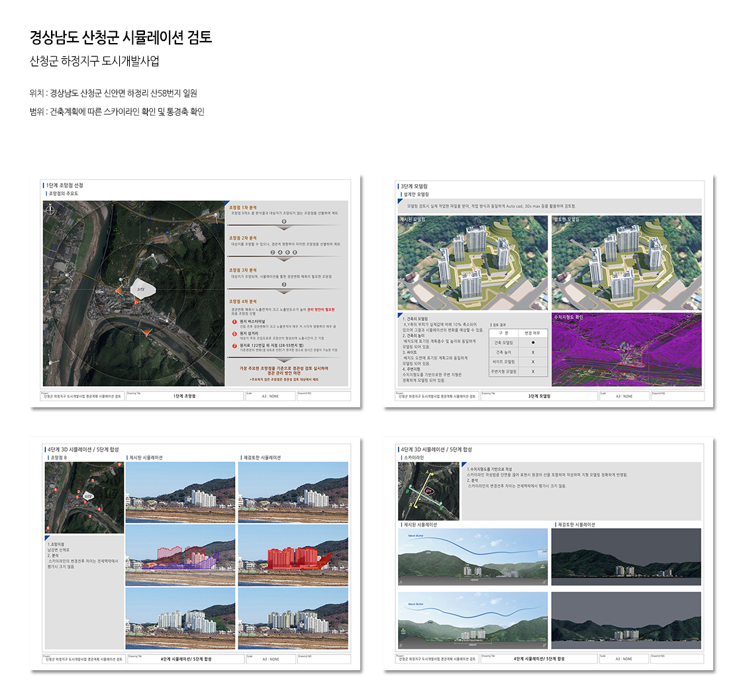Click the X mark in 주변지형 모델링 row
The image size is (743, 700).
click(533, 372)
